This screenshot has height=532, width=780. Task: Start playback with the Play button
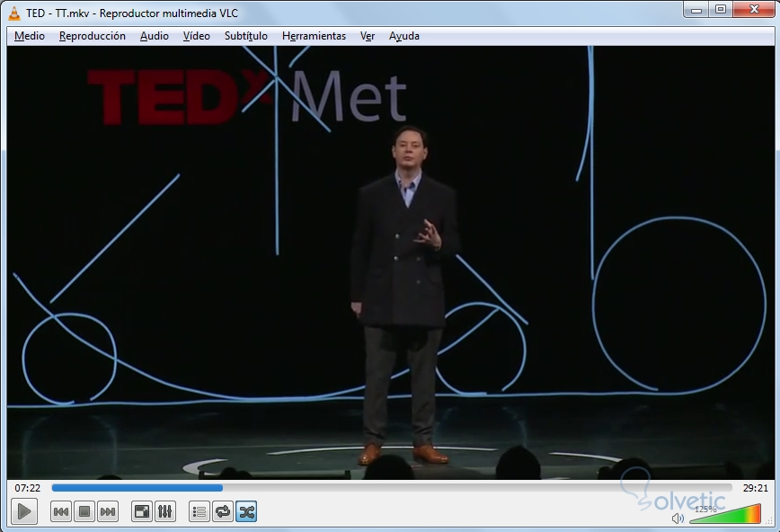[x=24, y=511]
